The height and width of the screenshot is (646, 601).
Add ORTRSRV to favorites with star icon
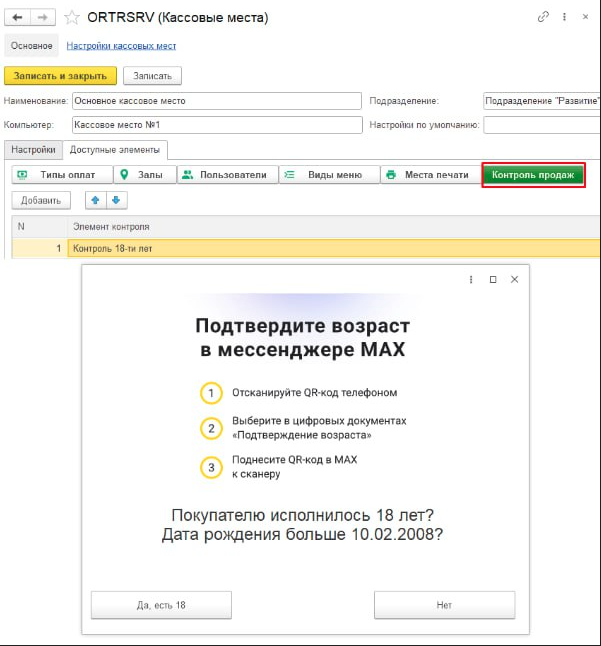72,18
